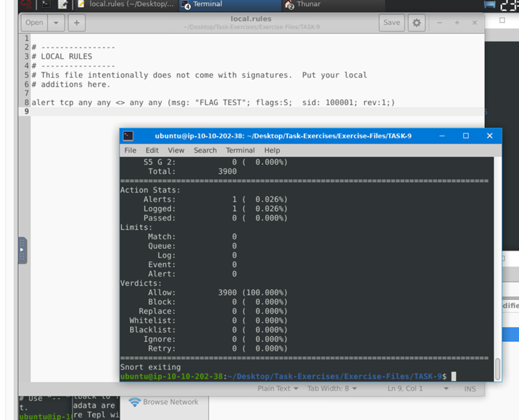Click the 'Alerts:' row in terminal

[x=215, y=199]
